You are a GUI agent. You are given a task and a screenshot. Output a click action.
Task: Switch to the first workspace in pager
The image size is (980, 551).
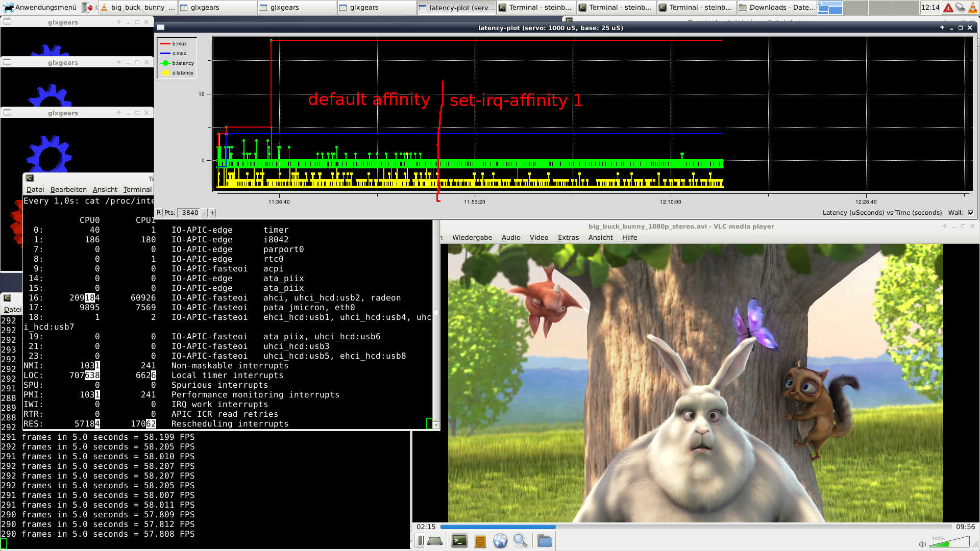point(830,7)
